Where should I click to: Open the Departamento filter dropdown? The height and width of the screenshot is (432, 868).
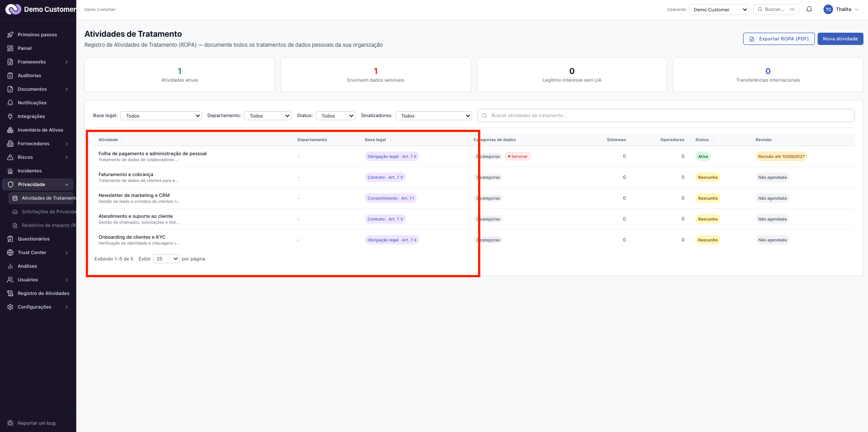(x=267, y=116)
